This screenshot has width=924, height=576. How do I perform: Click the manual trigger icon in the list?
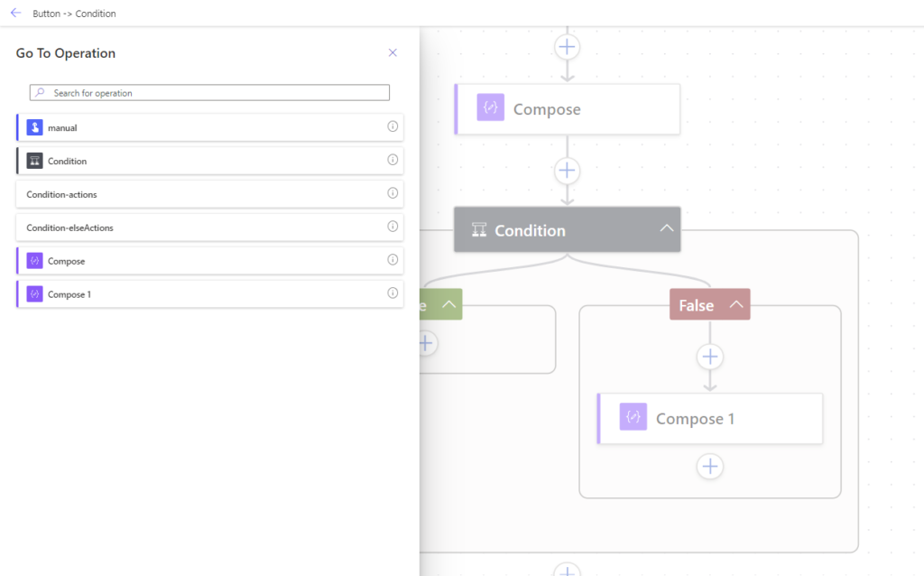tap(35, 127)
